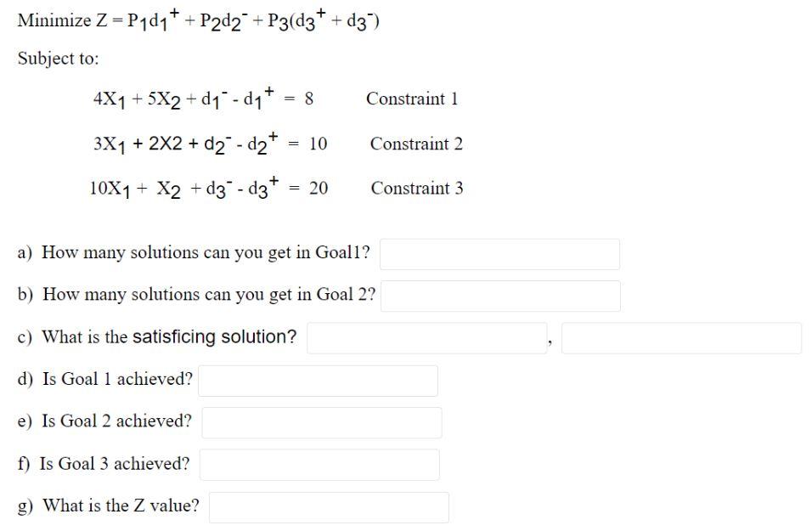Click the answer box for Goal 1 solutions
Image resolution: width=812 pixels, height=531 pixels.
tap(499, 253)
